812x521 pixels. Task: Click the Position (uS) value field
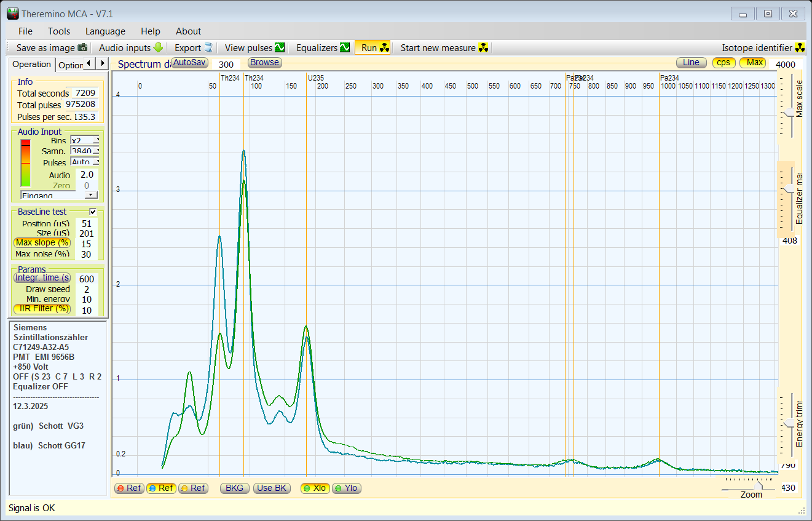pyautogui.click(x=86, y=224)
